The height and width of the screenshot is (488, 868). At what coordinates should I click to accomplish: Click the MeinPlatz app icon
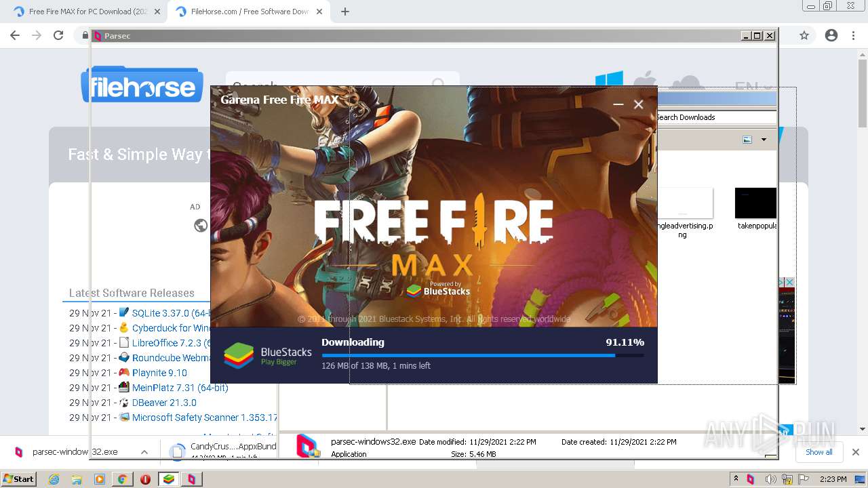tap(124, 387)
